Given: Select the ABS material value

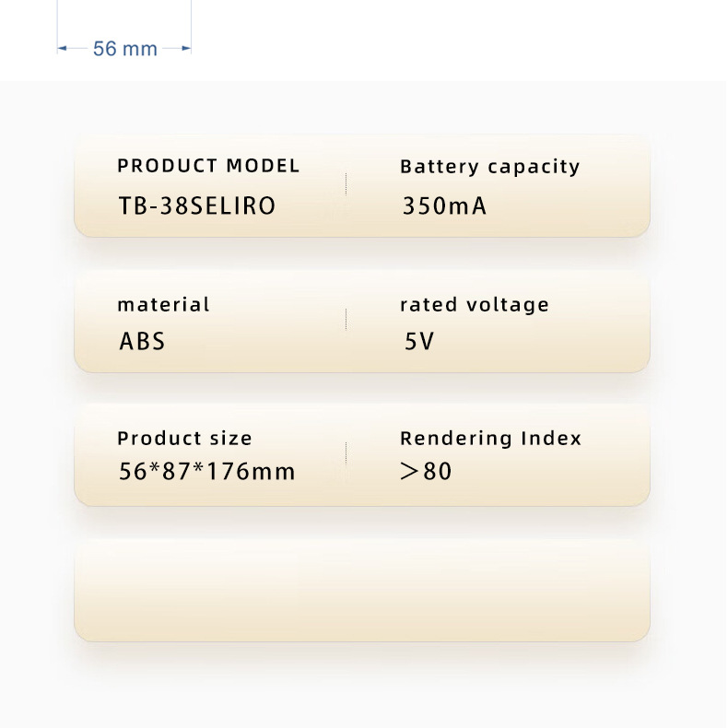Looking at the screenshot, I should coord(142,341).
